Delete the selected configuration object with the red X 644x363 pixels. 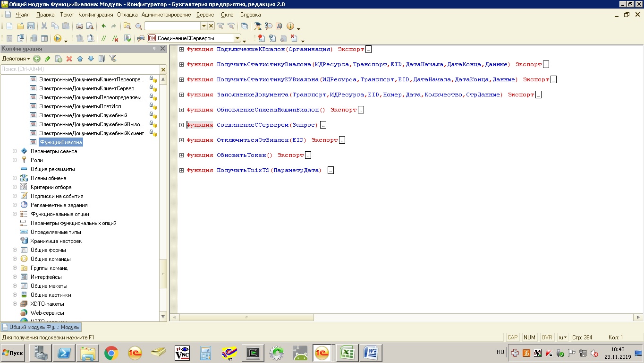[x=69, y=59]
